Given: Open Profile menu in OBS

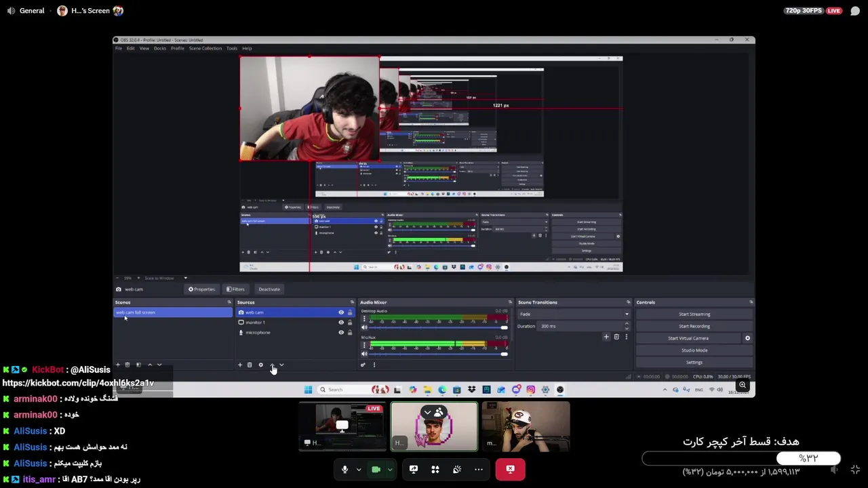Looking at the screenshot, I should click(x=178, y=48).
